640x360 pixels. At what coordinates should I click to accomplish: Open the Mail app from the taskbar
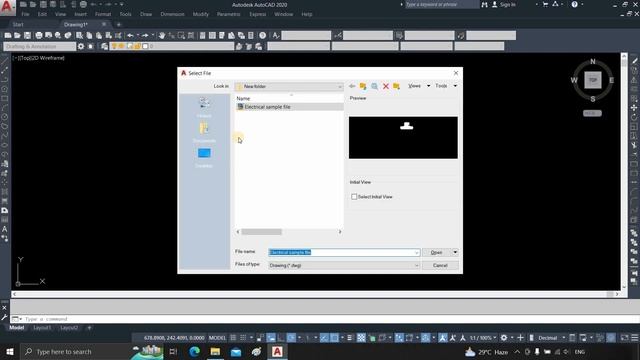click(x=236, y=351)
